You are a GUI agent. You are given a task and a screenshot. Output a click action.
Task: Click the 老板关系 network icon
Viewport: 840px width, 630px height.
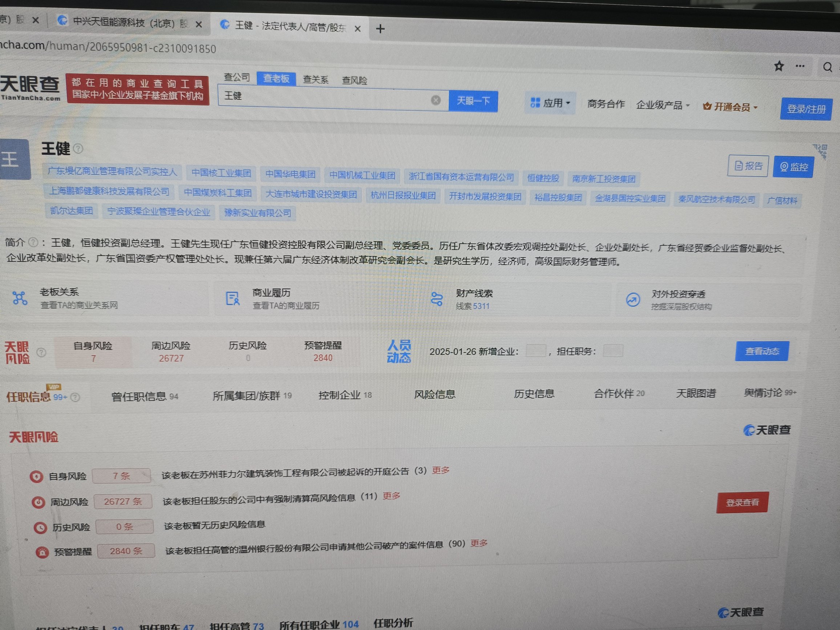[20, 298]
